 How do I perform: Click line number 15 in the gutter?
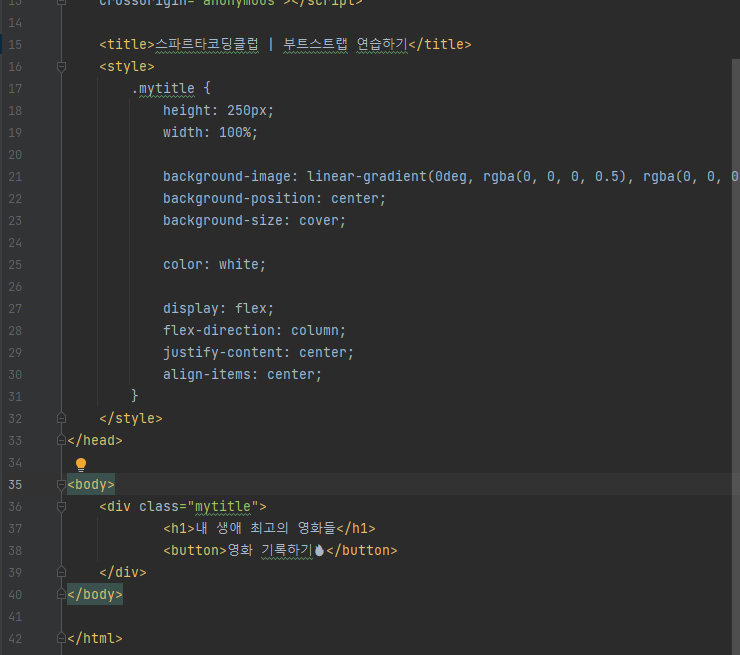15,45
